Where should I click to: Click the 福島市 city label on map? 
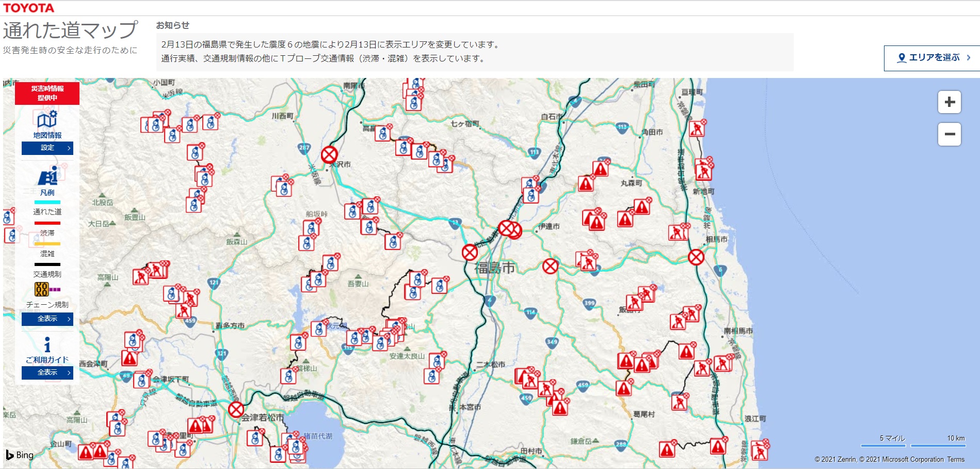(494, 268)
